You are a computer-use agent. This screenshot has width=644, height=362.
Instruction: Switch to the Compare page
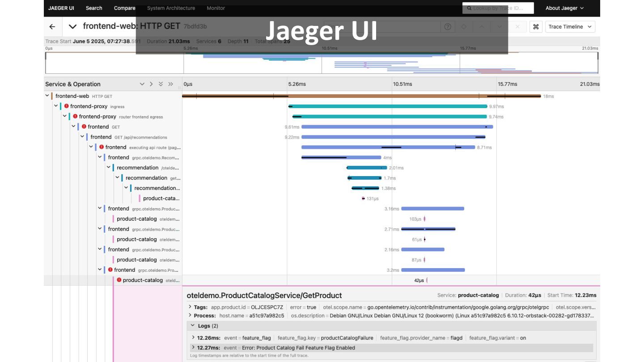coord(124,8)
